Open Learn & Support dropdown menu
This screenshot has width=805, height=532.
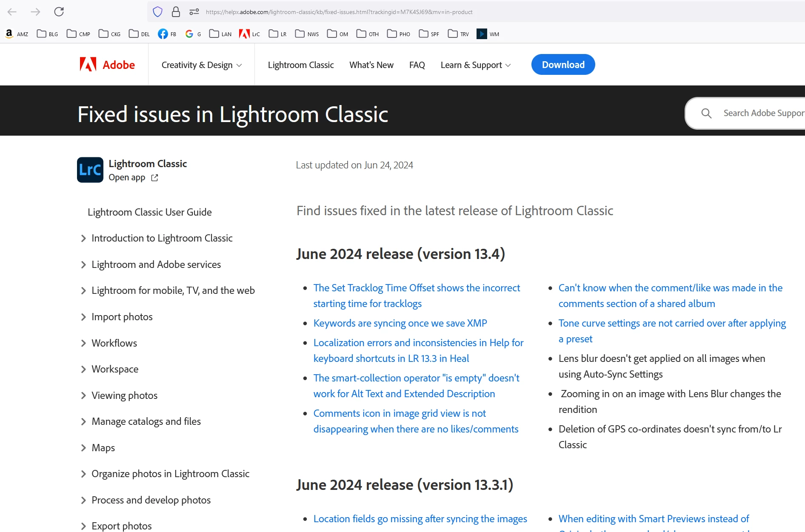(x=476, y=65)
